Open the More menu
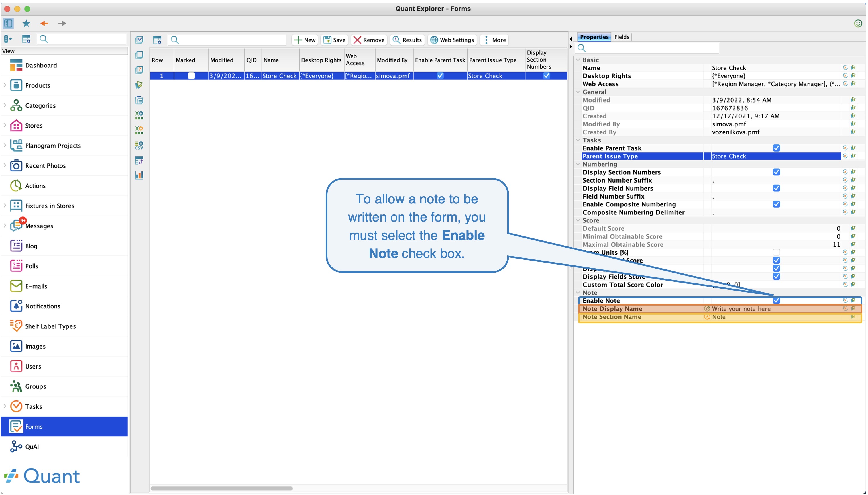Image resolution: width=868 pixels, height=495 pixels. tap(494, 40)
